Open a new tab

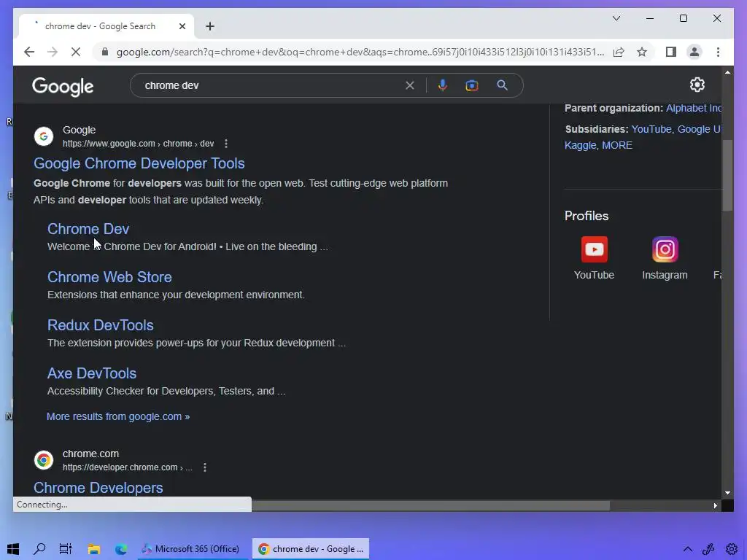tap(210, 26)
